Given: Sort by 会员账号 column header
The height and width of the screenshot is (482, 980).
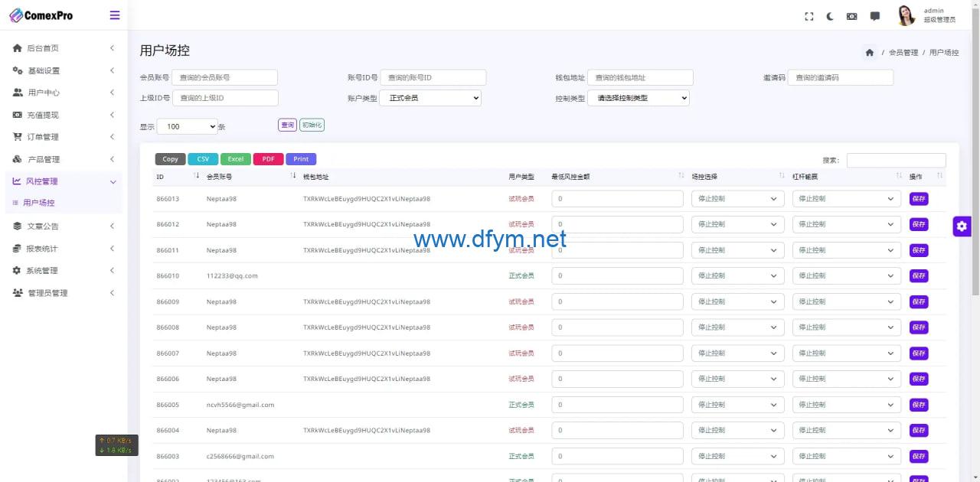Looking at the screenshot, I should pyautogui.click(x=251, y=177).
